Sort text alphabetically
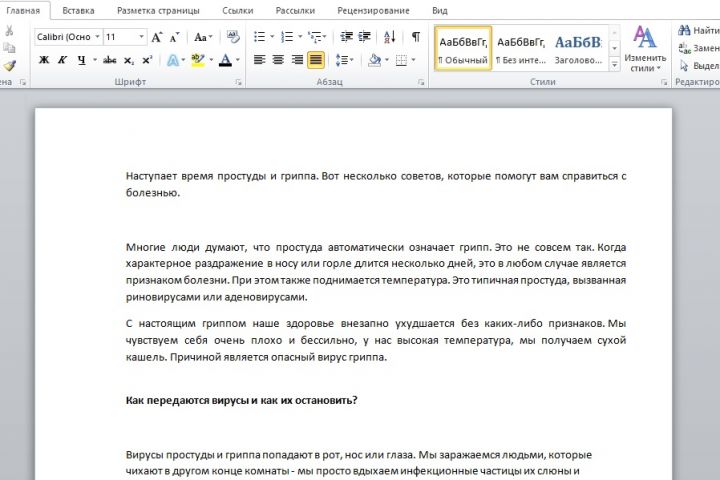 [389, 37]
